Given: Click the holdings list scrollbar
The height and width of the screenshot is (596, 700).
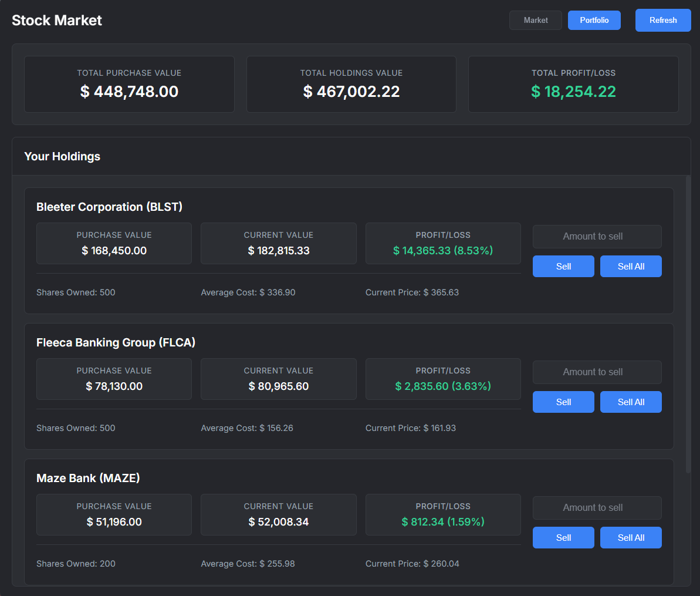Looking at the screenshot, I should click(x=688, y=324).
